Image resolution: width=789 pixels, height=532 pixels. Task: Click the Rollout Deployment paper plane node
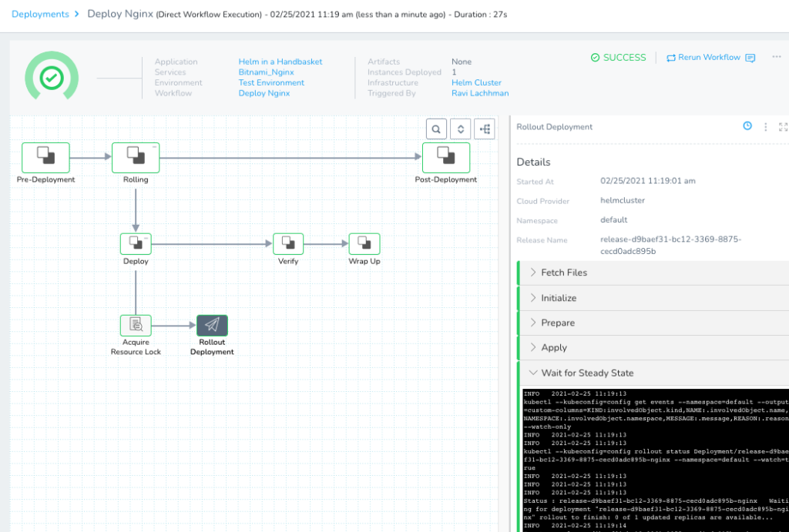pyautogui.click(x=212, y=326)
